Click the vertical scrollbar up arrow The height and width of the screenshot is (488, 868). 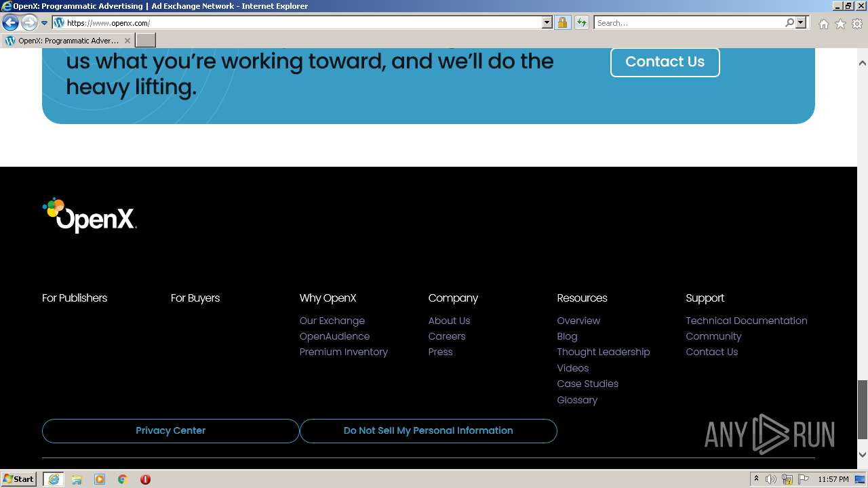pos(863,63)
